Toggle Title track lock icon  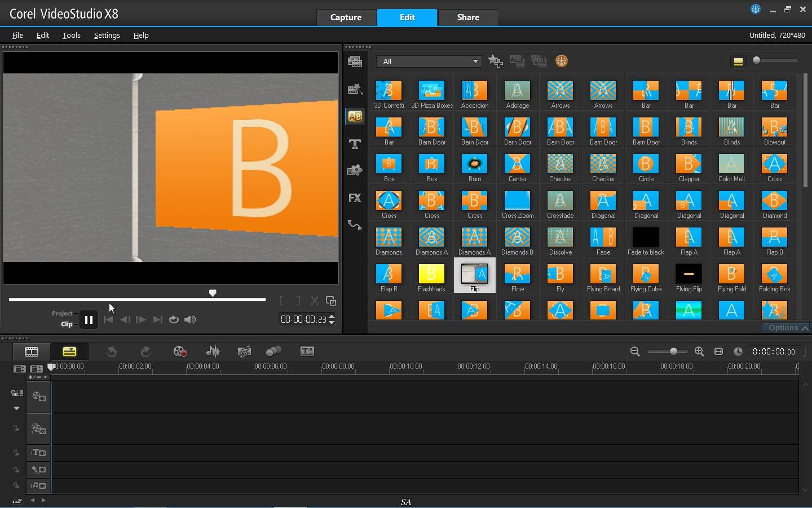point(16,453)
